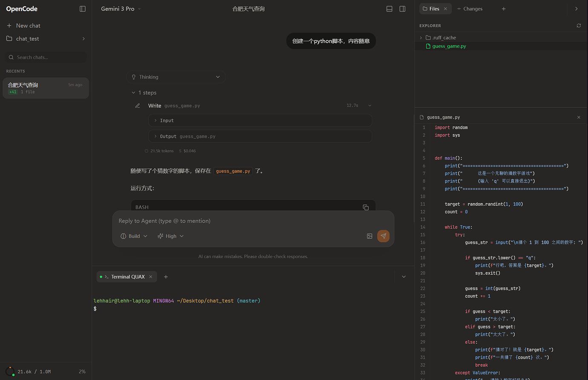Viewport: 588px width, 380px height.
Task: Open the Build mode dropdown
Action: (x=134, y=236)
